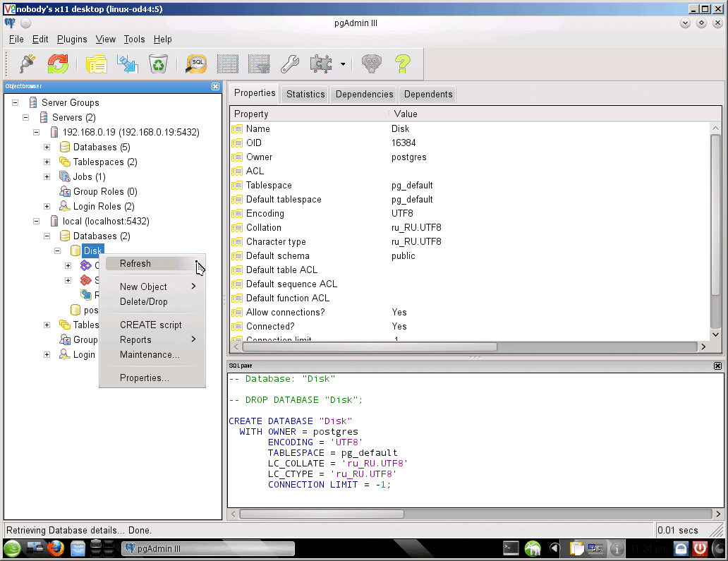Choose Refresh from the context menu

point(135,263)
